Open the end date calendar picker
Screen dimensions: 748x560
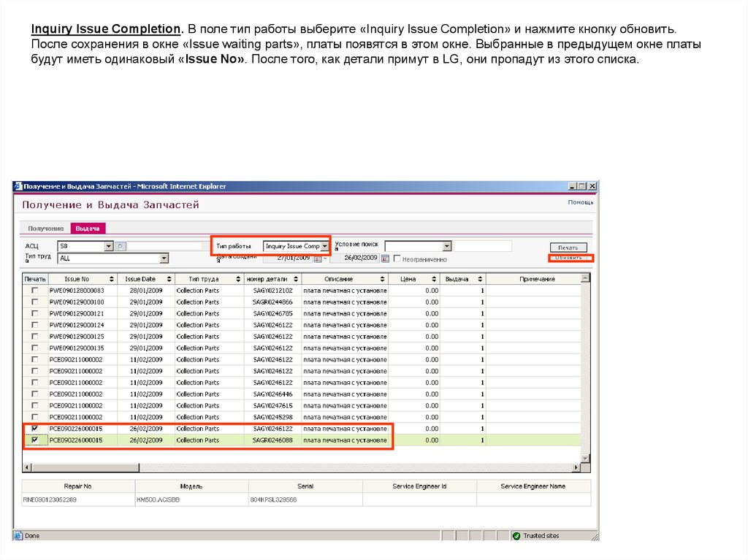[x=384, y=258]
